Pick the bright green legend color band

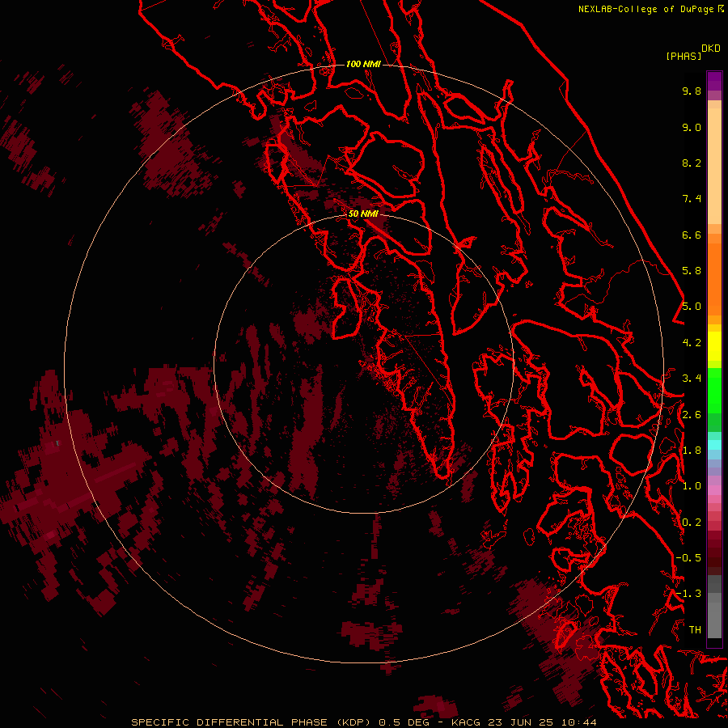pyautogui.click(x=714, y=390)
